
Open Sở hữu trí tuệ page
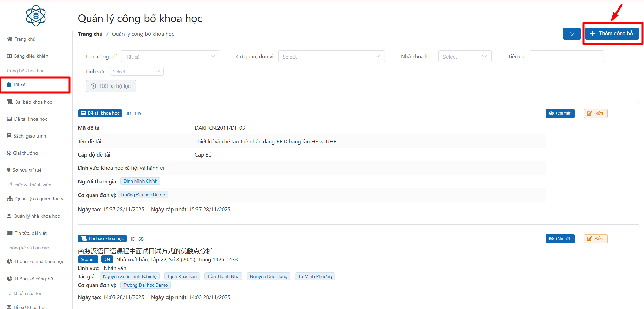[27, 170]
